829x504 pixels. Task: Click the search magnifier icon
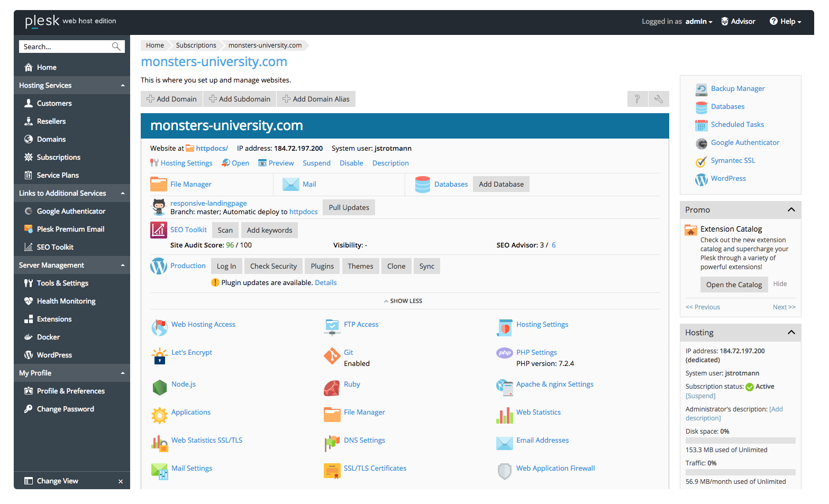[116, 47]
